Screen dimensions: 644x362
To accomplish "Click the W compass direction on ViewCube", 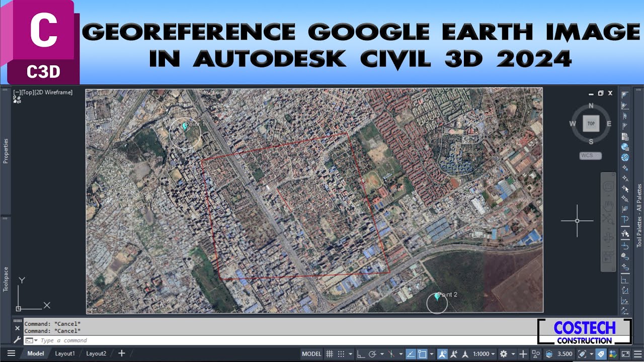I will 573,124.
